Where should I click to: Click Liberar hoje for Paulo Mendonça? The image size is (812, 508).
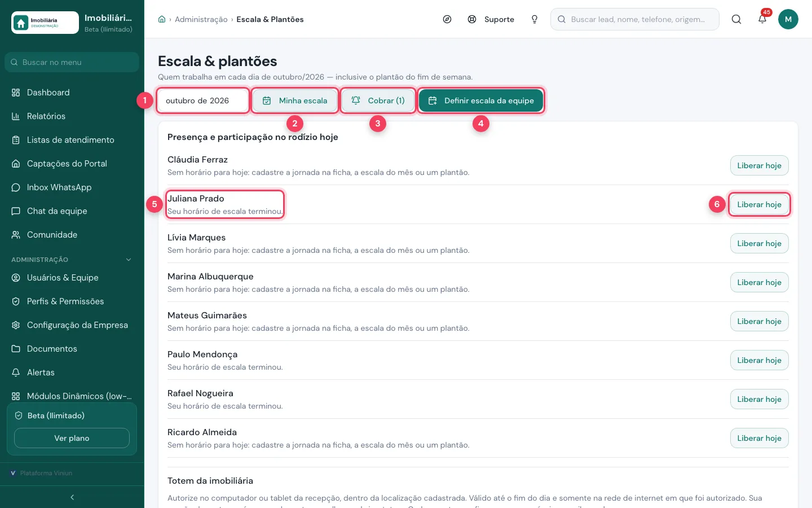pos(760,360)
